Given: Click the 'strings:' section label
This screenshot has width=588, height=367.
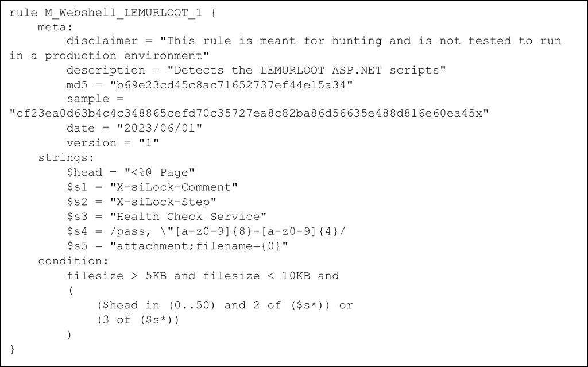Looking at the screenshot, I should (x=66, y=157).
